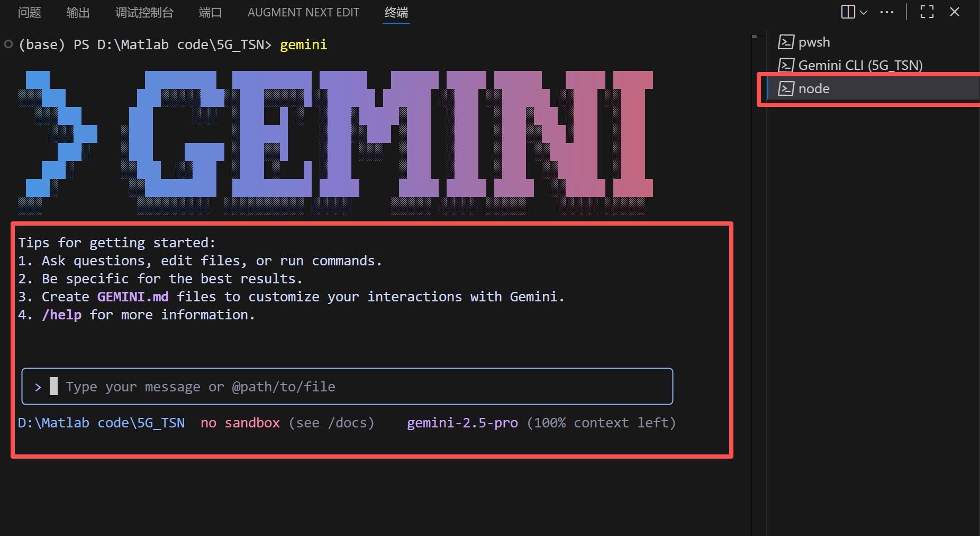Click the GEMINI.md highlighted text
The height and width of the screenshot is (536, 980).
coord(133,297)
